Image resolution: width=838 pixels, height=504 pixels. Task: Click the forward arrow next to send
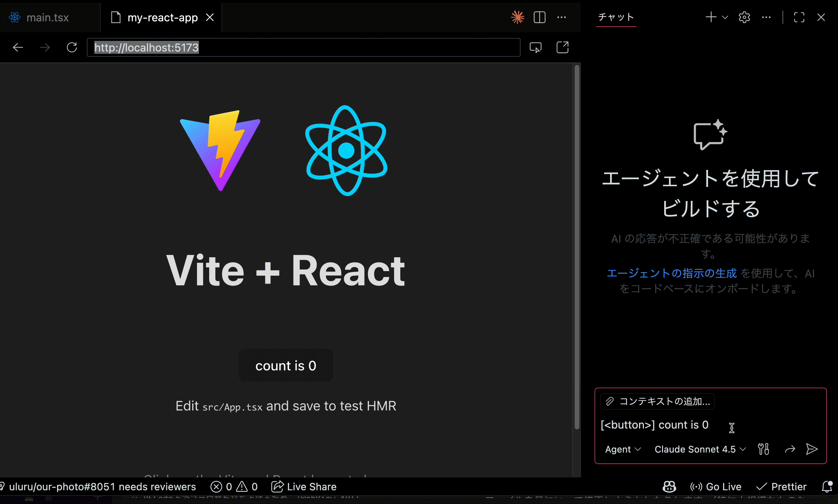click(x=790, y=449)
